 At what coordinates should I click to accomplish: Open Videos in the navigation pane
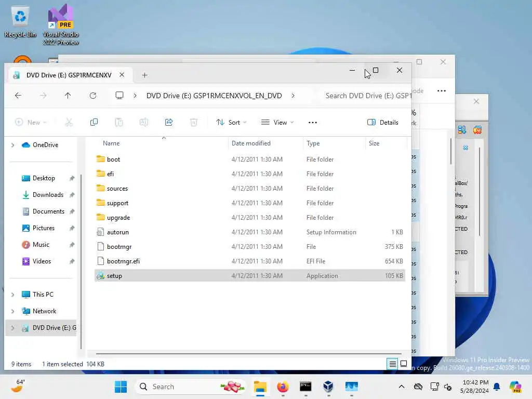click(42, 261)
